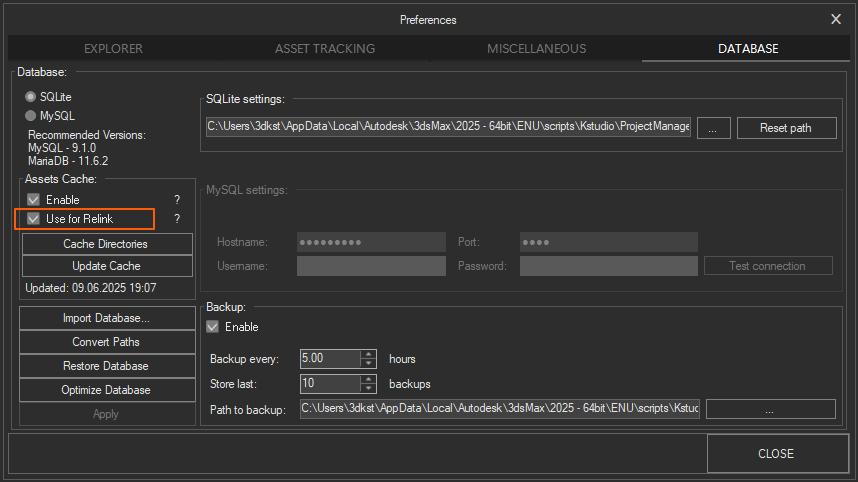Viewport: 858px width, 482px height.
Task: Click the SQLite database path field
Action: (448, 126)
